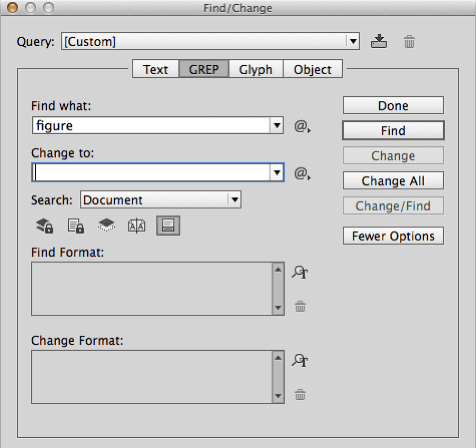Open special characters menu for Find what
The width and height of the screenshot is (476, 448).
coord(301,127)
